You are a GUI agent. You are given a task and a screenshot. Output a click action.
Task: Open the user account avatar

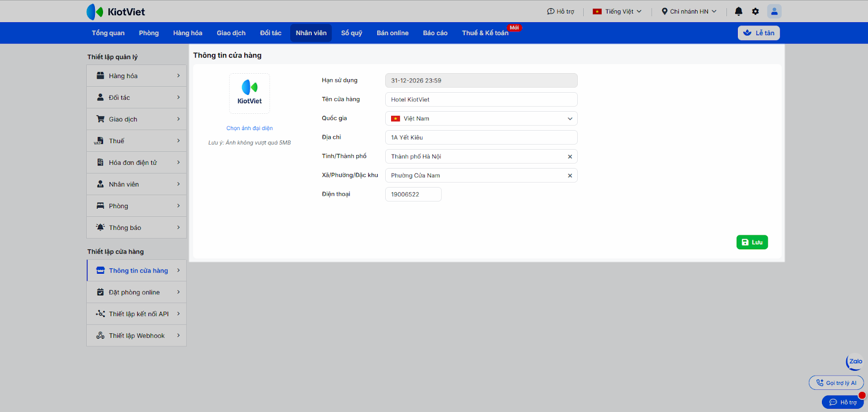774,11
